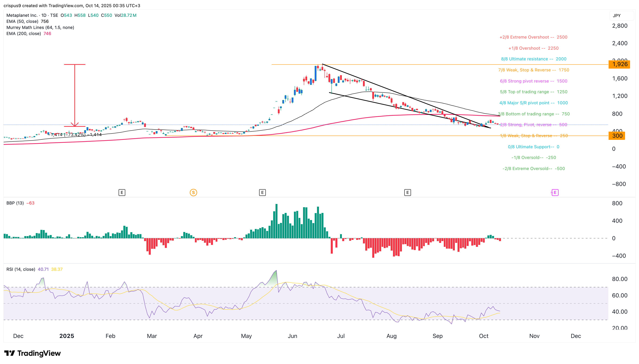Click the earnings E marker near May

click(x=262, y=193)
